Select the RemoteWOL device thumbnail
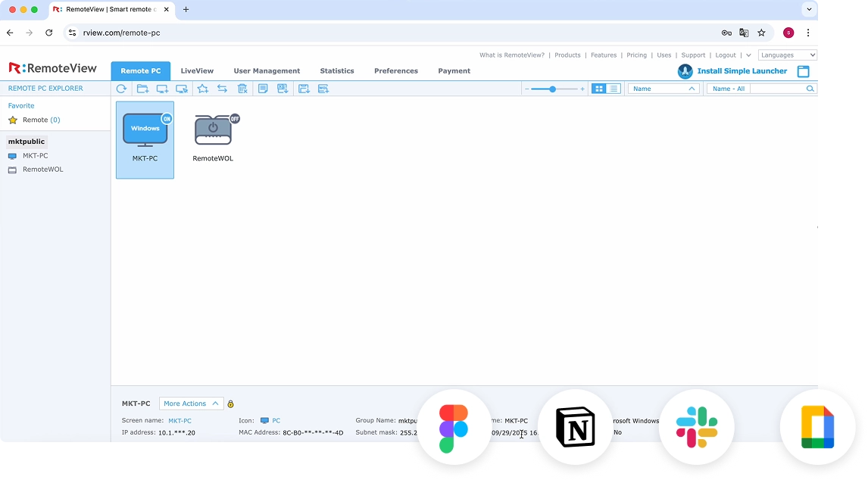This screenshot has height=480, width=868. tap(213, 136)
